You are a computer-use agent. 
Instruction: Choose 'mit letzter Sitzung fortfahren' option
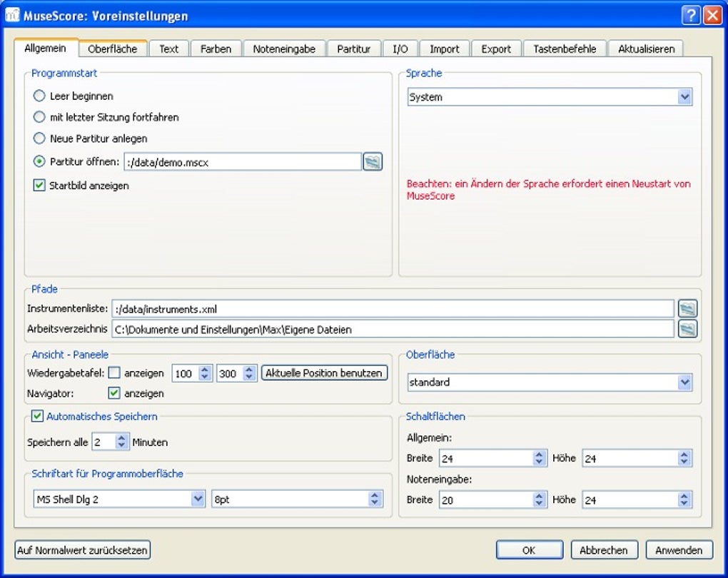coord(40,117)
